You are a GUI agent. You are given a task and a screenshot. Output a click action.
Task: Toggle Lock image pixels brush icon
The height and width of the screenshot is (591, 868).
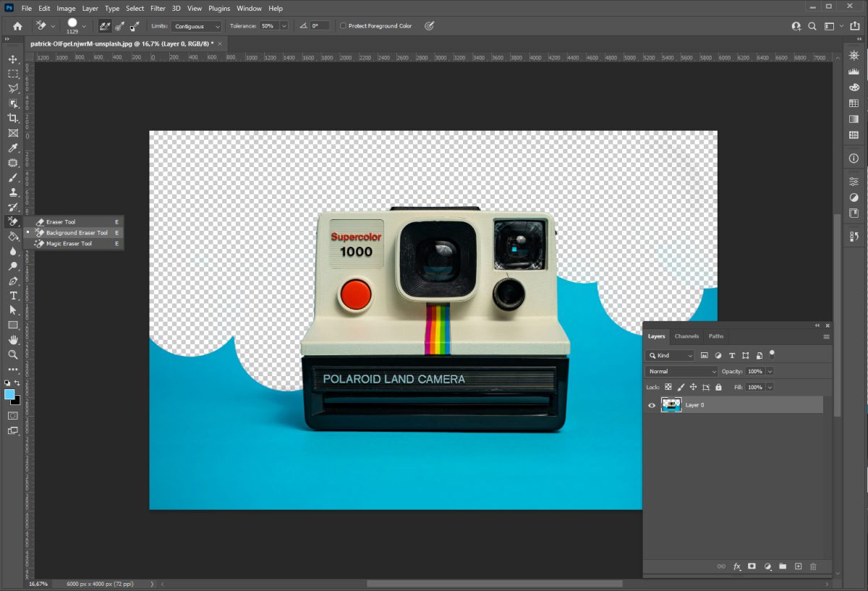click(681, 388)
